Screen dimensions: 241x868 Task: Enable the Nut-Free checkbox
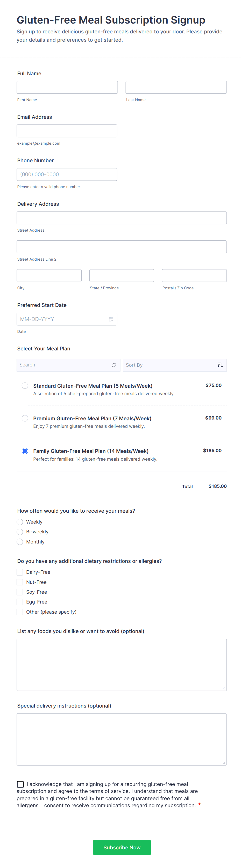pos(20,582)
